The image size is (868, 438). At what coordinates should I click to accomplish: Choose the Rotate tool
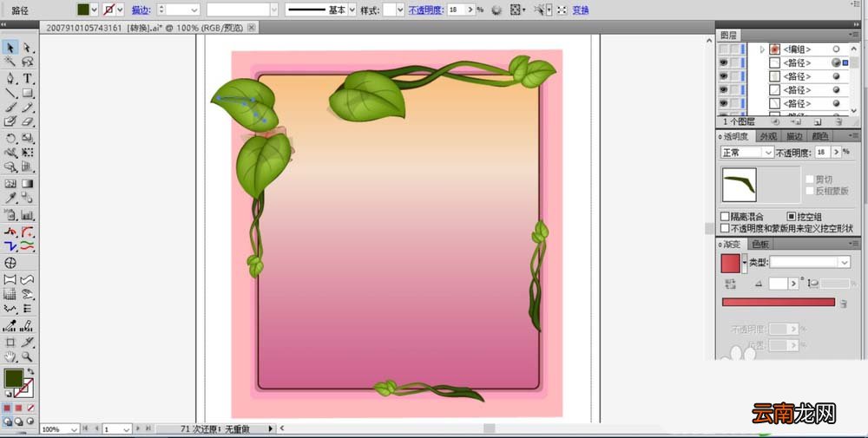10,138
